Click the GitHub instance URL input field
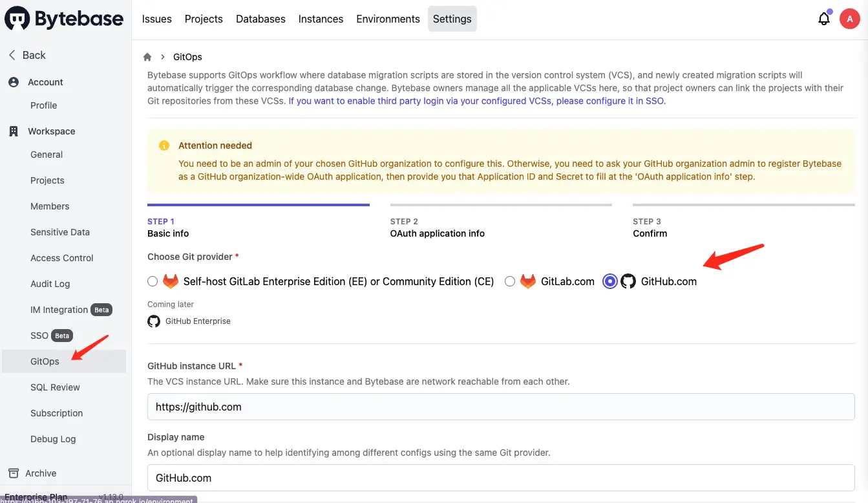This screenshot has height=503, width=868. click(501, 407)
